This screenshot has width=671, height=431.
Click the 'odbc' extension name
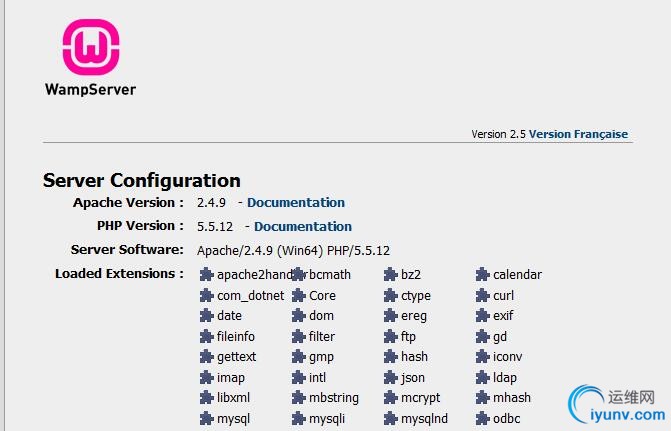point(507,418)
